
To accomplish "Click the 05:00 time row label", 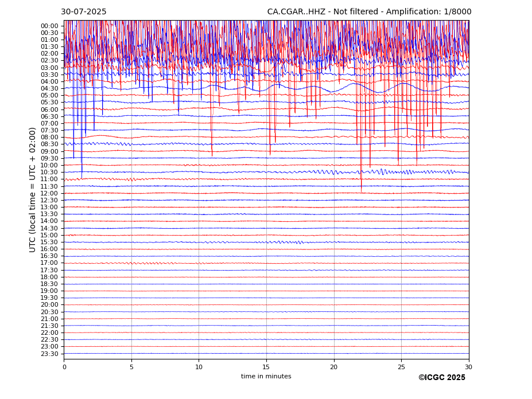I will pyautogui.click(x=49, y=96).
